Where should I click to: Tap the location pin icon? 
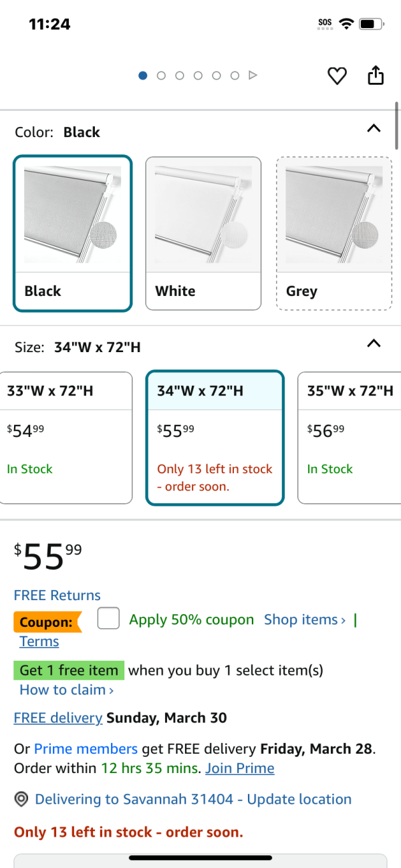[21, 799]
